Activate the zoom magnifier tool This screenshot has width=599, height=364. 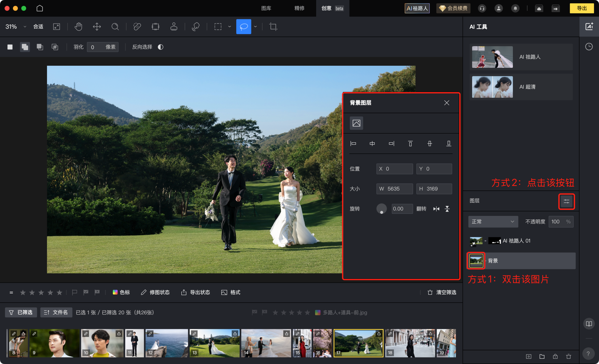[x=115, y=26]
